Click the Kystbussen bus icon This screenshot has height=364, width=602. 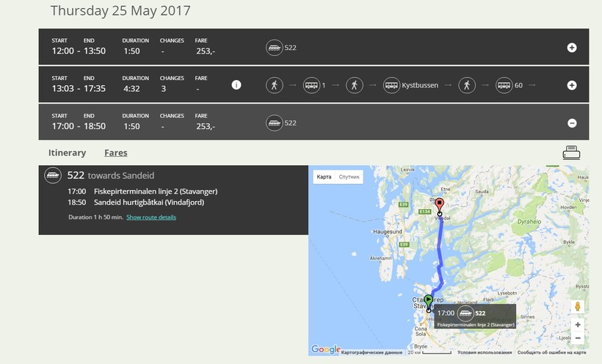pyautogui.click(x=392, y=85)
